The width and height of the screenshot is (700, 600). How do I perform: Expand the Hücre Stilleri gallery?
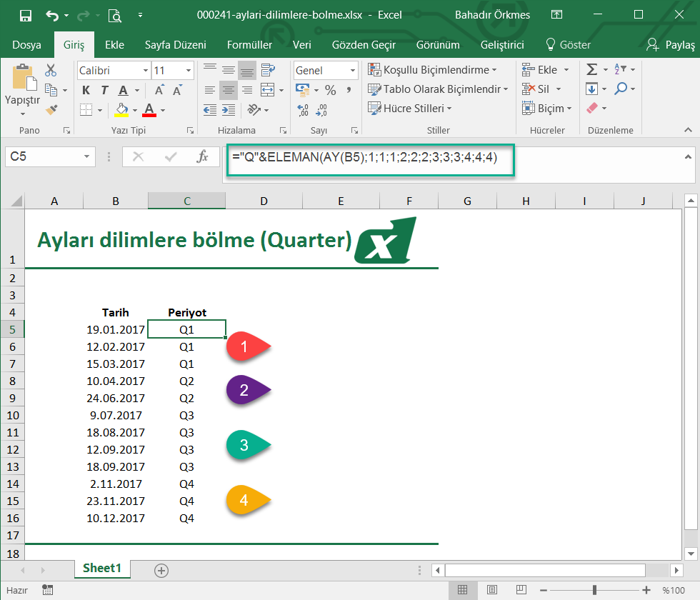pos(409,109)
